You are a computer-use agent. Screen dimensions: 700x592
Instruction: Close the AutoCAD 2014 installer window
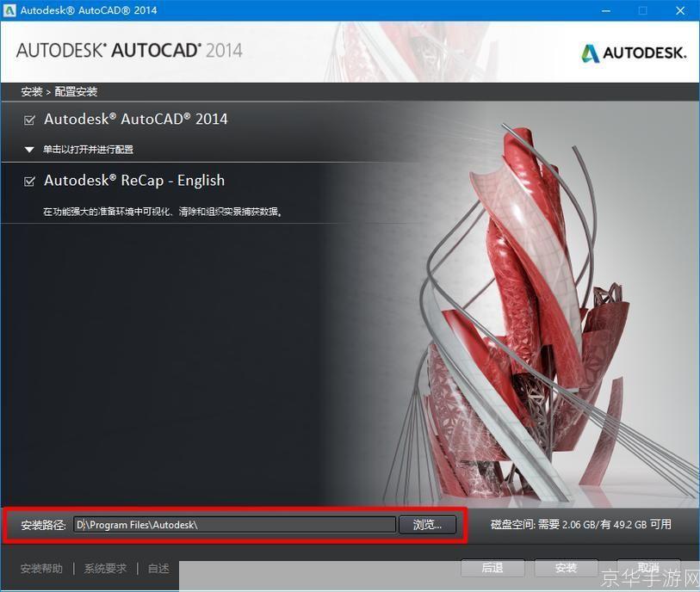click(x=680, y=10)
